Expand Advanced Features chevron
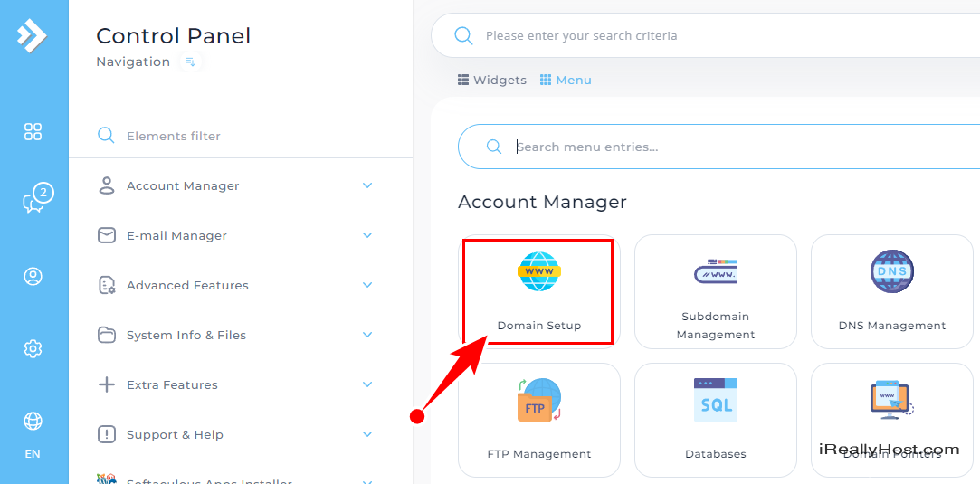 coord(367,285)
